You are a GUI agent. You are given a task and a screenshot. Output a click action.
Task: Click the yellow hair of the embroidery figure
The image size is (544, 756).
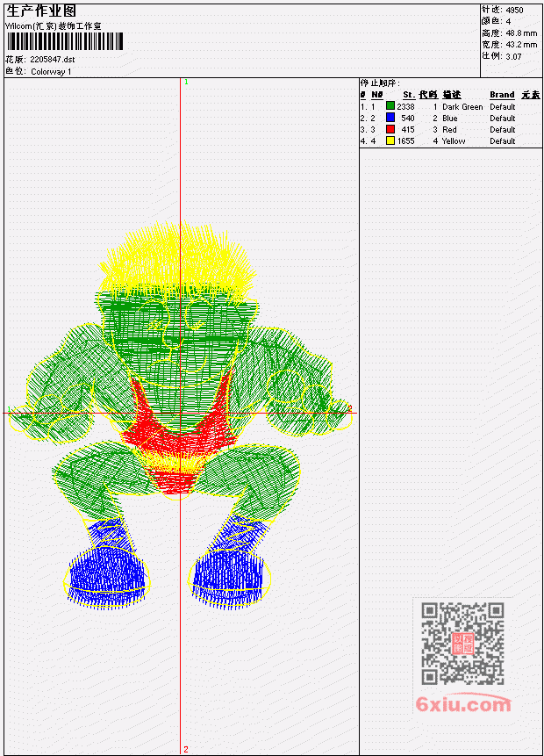click(x=177, y=261)
